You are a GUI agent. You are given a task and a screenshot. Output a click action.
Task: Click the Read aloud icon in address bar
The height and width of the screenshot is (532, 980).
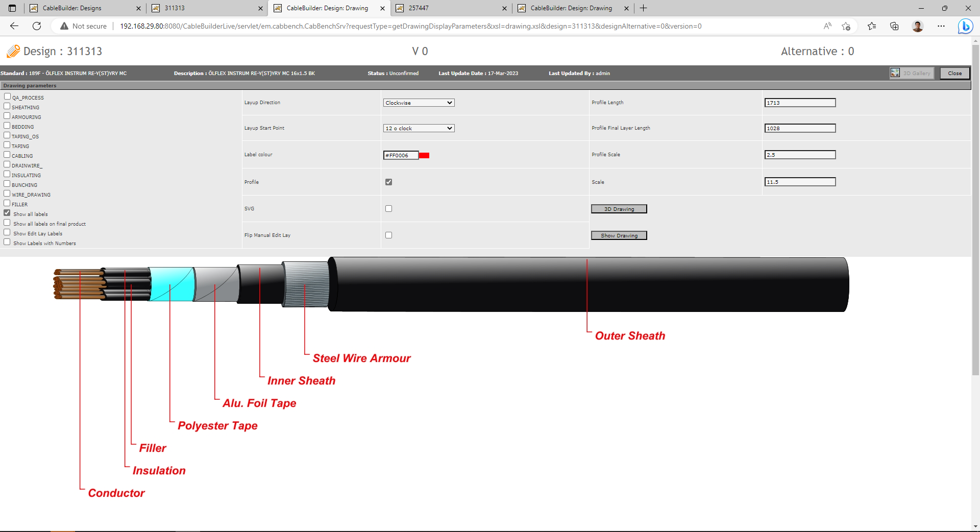[827, 26]
